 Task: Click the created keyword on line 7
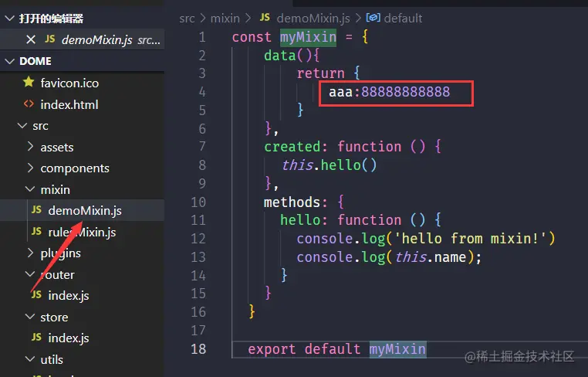(292, 147)
